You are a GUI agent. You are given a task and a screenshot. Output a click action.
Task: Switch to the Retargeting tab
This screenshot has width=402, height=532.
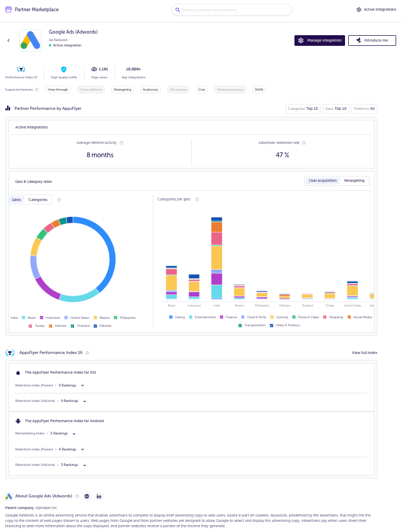354,181
